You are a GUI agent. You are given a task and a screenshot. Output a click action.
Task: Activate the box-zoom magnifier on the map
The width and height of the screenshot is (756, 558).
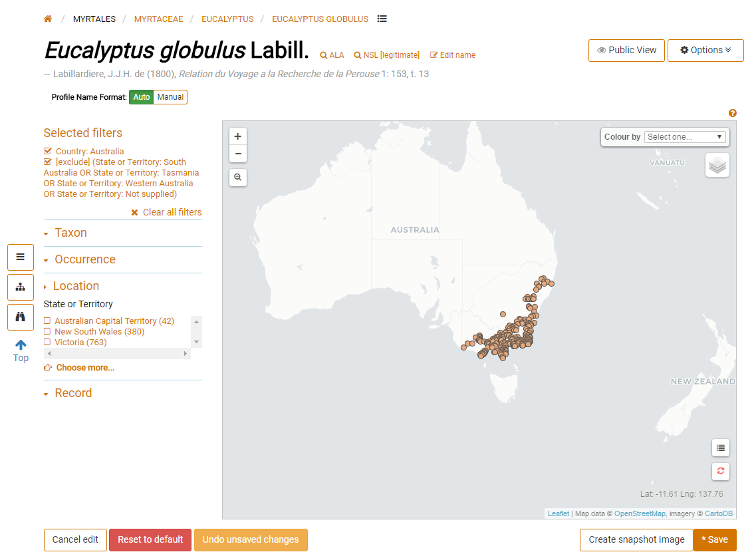point(237,177)
